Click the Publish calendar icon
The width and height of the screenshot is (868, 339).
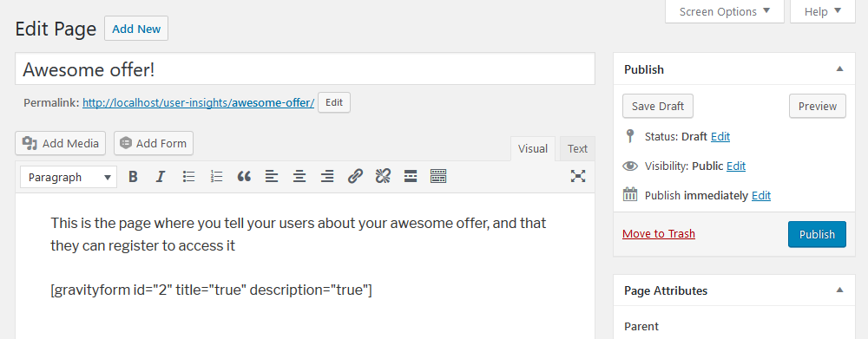point(630,195)
